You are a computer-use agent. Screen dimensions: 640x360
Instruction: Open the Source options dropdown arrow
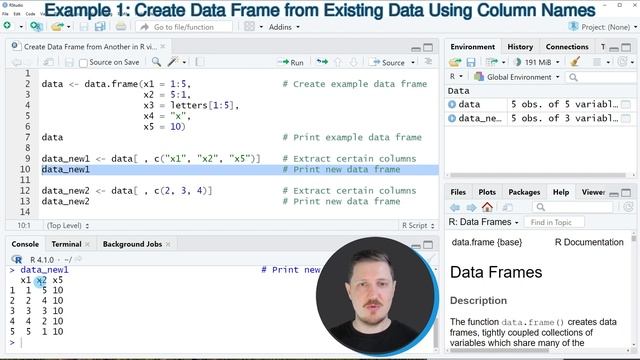pos(413,62)
